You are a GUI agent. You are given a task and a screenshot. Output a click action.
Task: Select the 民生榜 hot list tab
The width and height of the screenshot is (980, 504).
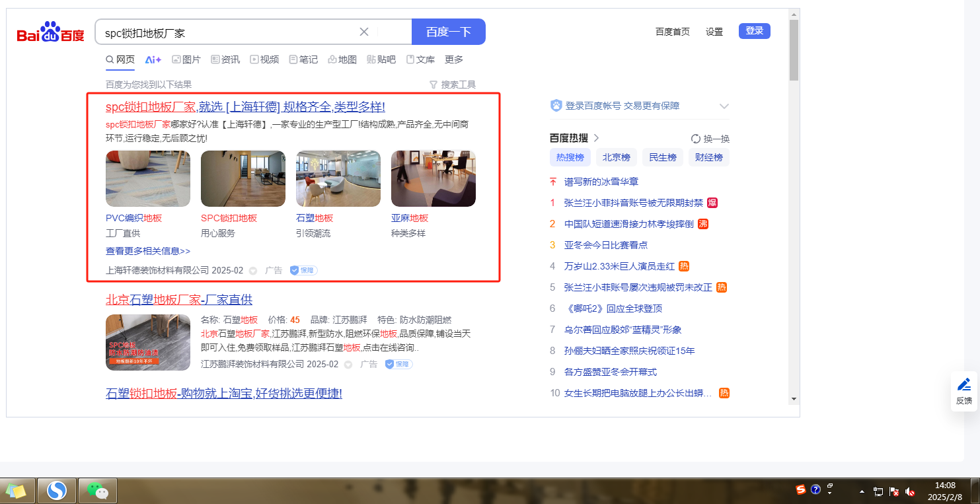tap(663, 158)
